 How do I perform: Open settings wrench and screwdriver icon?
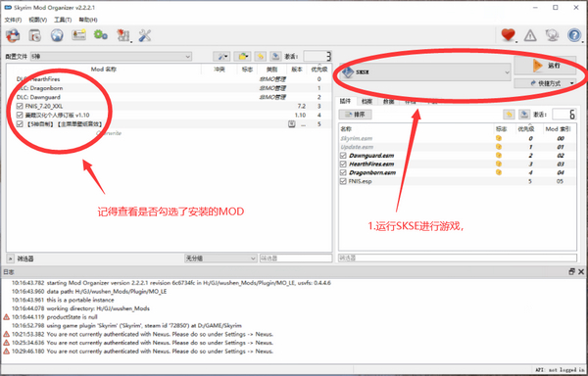tap(145, 35)
